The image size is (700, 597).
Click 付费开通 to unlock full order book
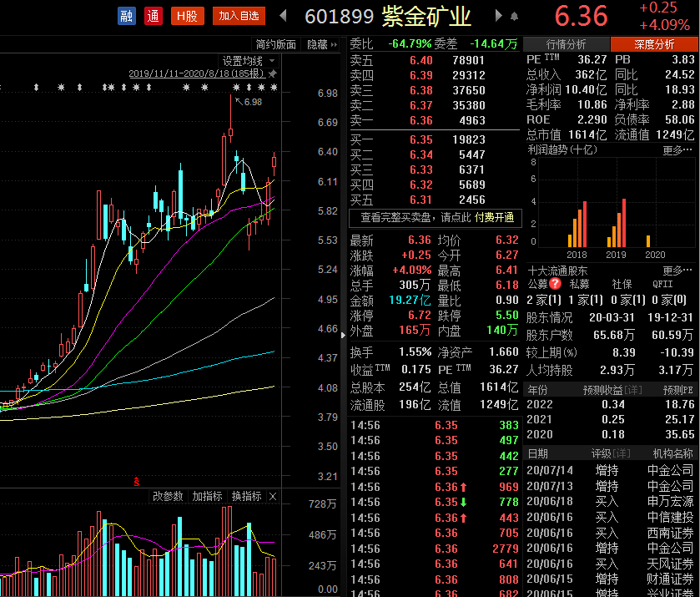[x=494, y=218]
